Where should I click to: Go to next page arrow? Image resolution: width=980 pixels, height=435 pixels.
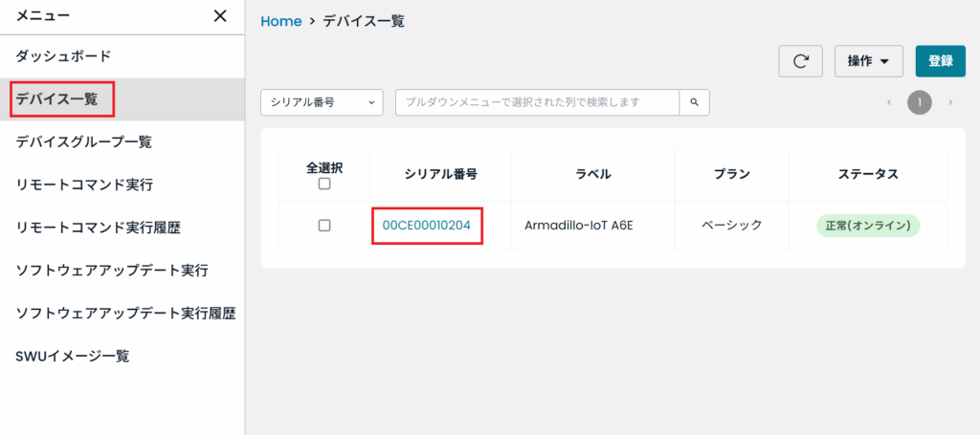pyautogui.click(x=950, y=102)
